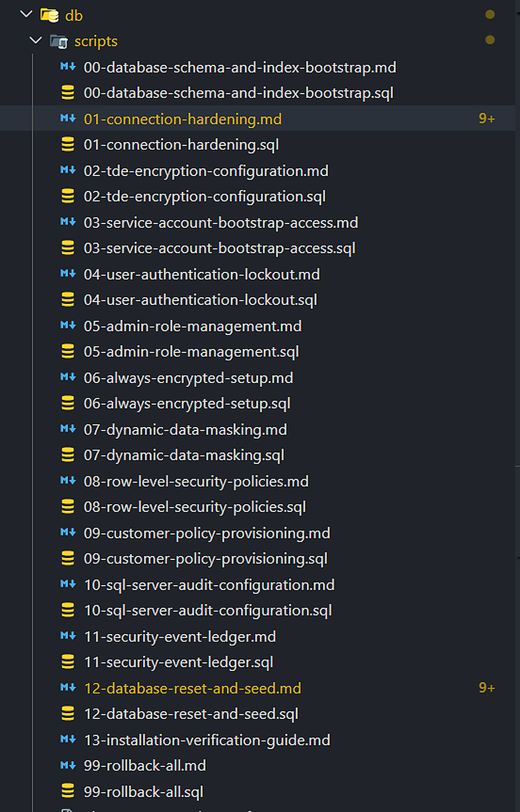Click SQL icon of 03-service-account-bootstrap-access.sql
This screenshot has height=812, width=520.
[68, 248]
